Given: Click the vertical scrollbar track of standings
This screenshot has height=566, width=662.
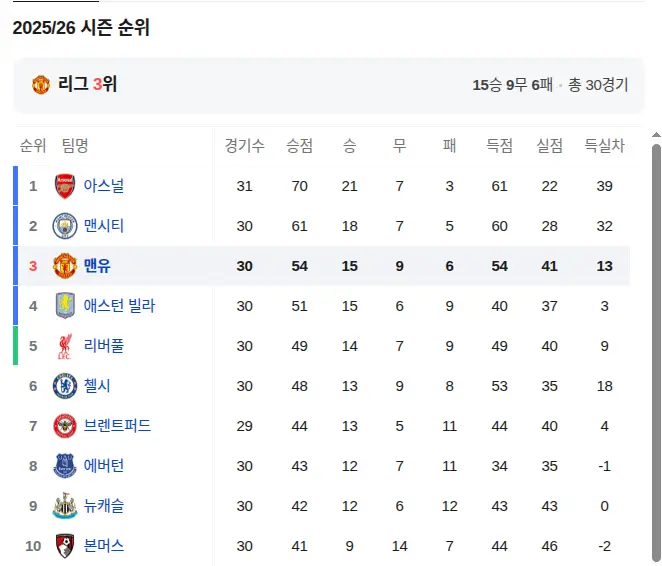Looking at the screenshot, I should point(656,352).
